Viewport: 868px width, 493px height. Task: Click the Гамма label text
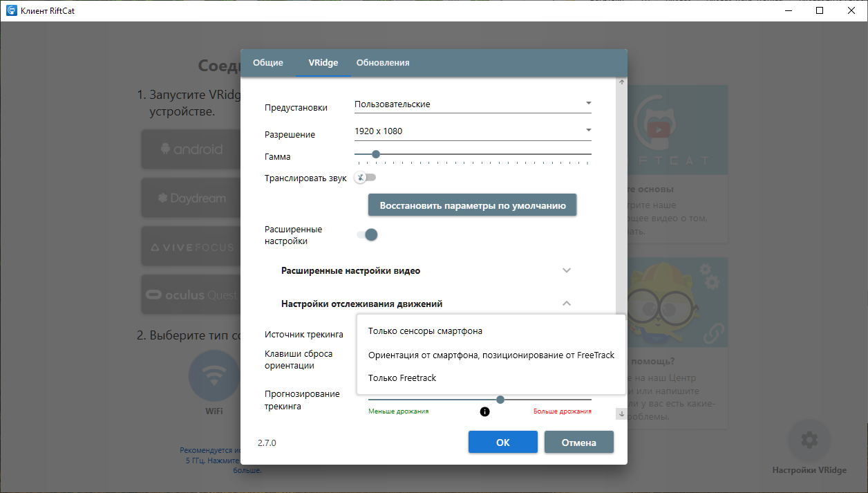pyautogui.click(x=278, y=157)
